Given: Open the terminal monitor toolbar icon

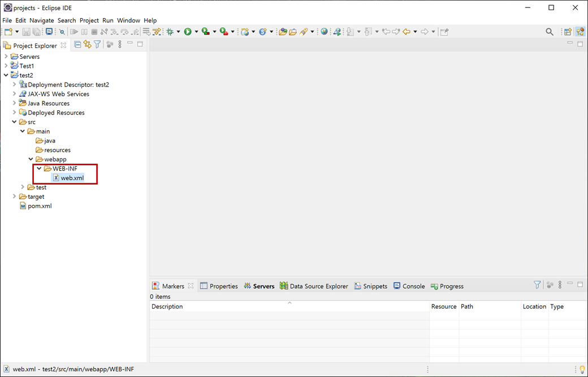Looking at the screenshot, I should (x=49, y=32).
